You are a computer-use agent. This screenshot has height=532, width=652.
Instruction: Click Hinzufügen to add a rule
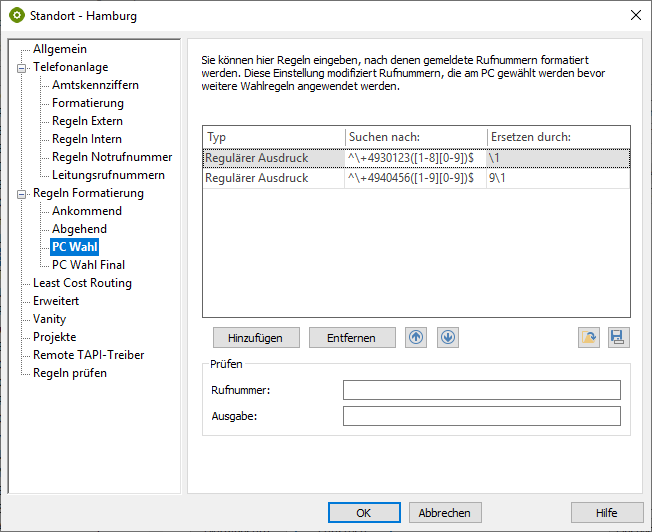255,338
